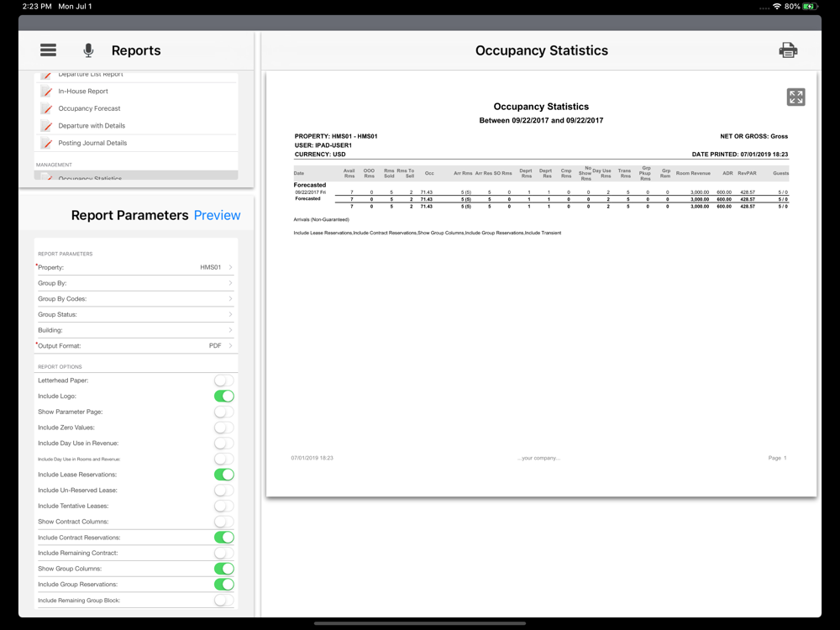The image size is (840, 630).
Task: Enable Show Contract Columns switch
Action: click(x=224, y=522)
